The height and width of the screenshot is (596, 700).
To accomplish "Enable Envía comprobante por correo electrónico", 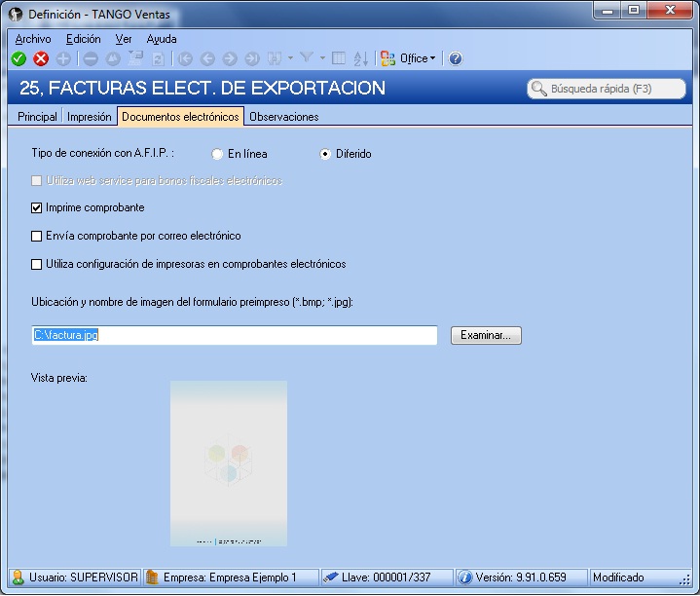I will 37,237.
